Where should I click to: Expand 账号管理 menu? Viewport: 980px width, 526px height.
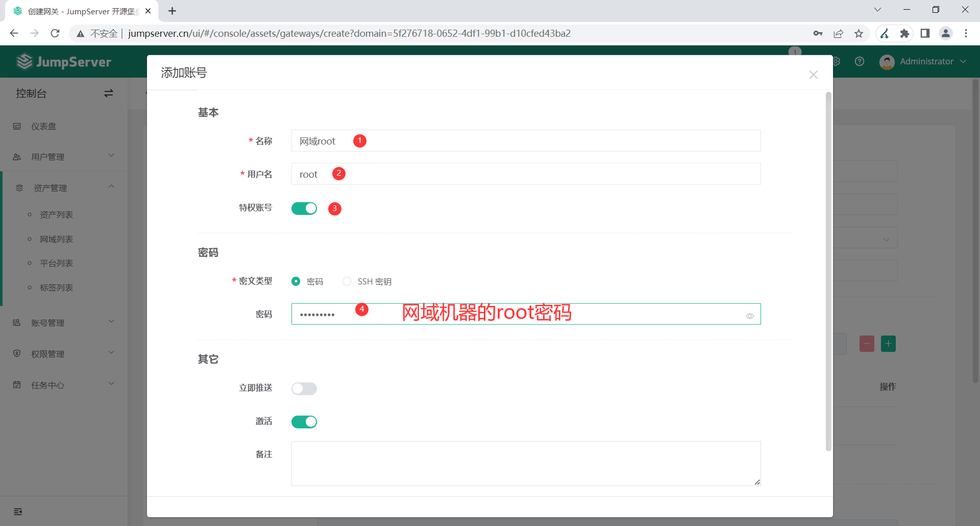(x=64, y=323)
